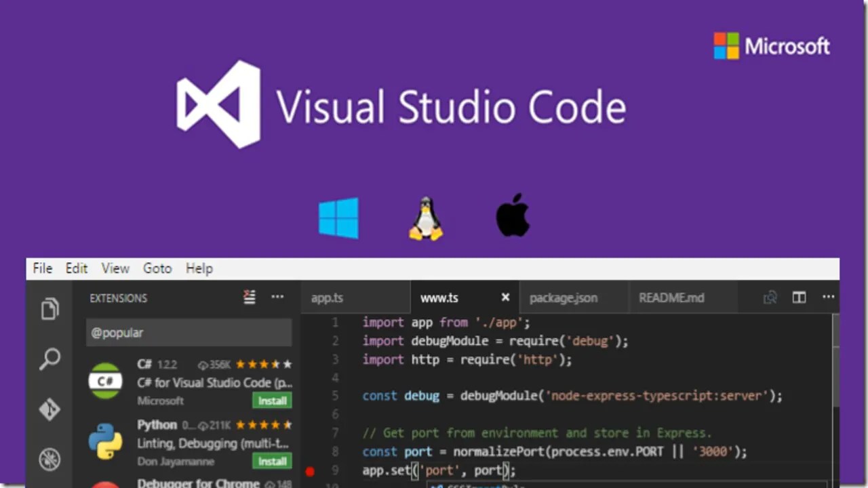
Task: Open the Extensions panel actions menu
Action: pyautogui.click(x=277, y=297)
